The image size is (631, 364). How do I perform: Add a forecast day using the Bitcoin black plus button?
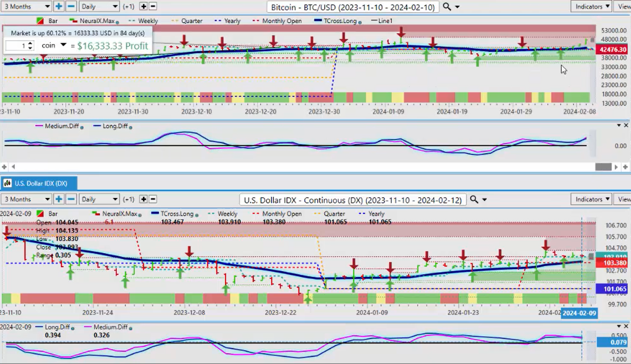tap(144, 6)
